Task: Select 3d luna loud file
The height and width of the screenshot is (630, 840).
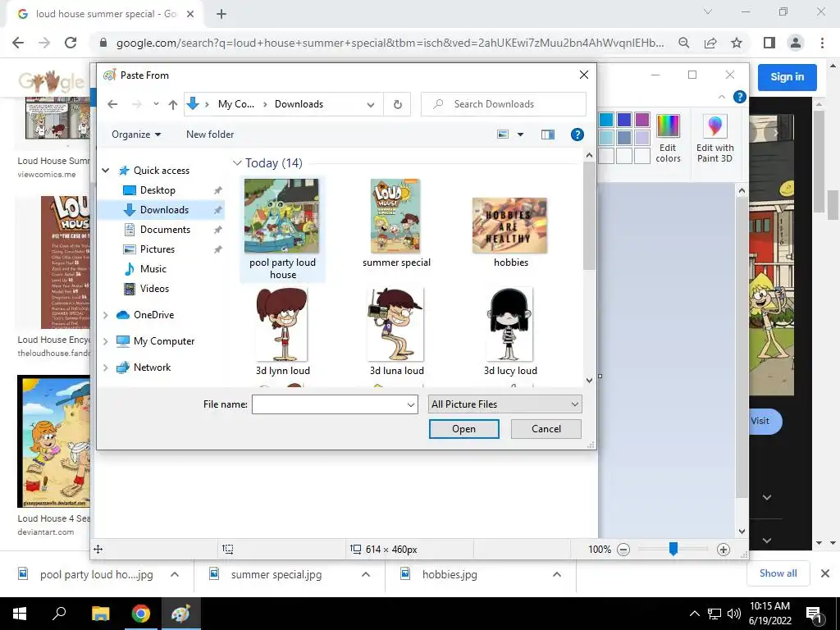Action: coord(396,331)
